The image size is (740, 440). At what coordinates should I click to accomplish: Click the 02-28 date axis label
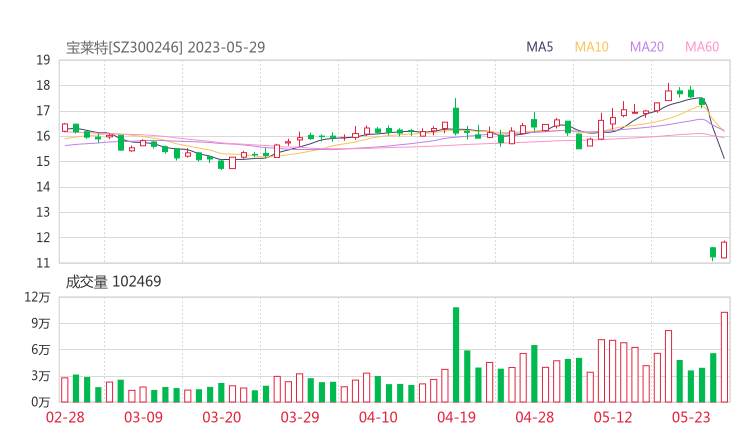pyautogui.click(x=65, y=417)
